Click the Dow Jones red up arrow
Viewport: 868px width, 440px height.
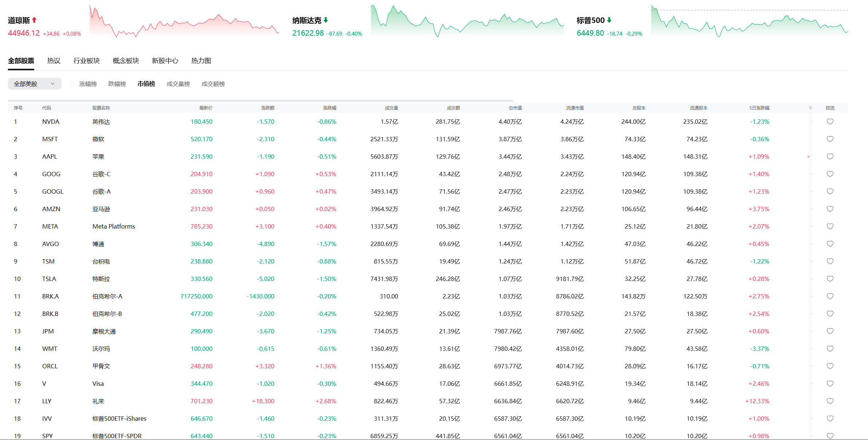34,20
